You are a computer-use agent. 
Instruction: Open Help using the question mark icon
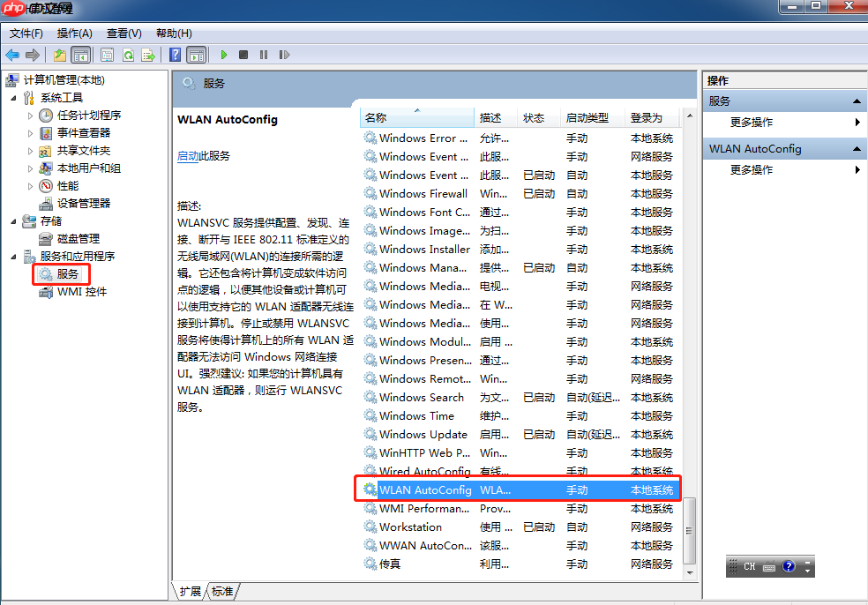[174, 54]
